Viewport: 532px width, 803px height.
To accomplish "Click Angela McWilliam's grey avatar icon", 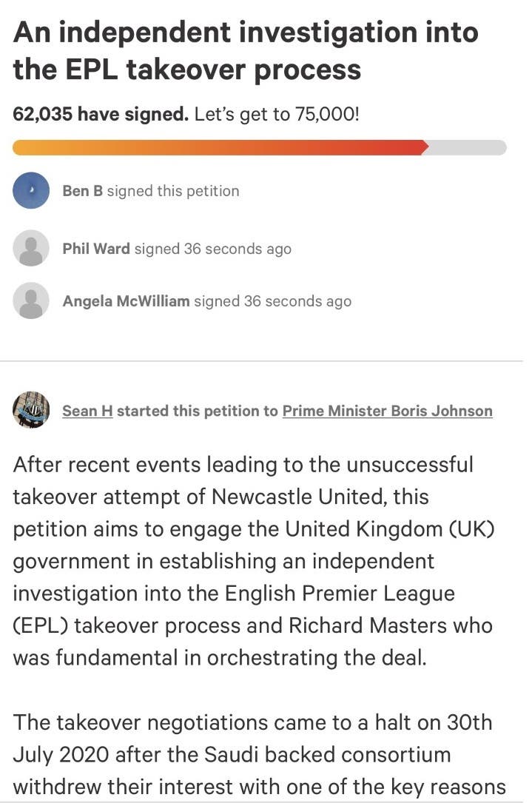I will 31,300.
